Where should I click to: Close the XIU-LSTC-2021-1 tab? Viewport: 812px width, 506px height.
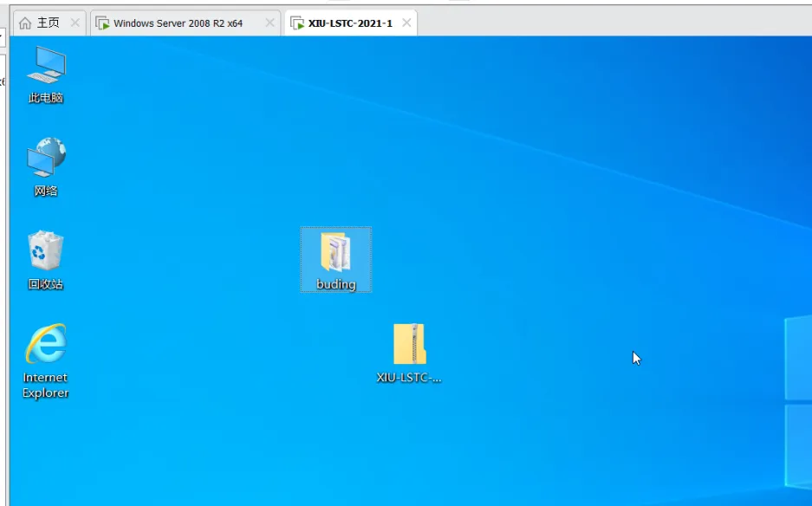(406, 23)
